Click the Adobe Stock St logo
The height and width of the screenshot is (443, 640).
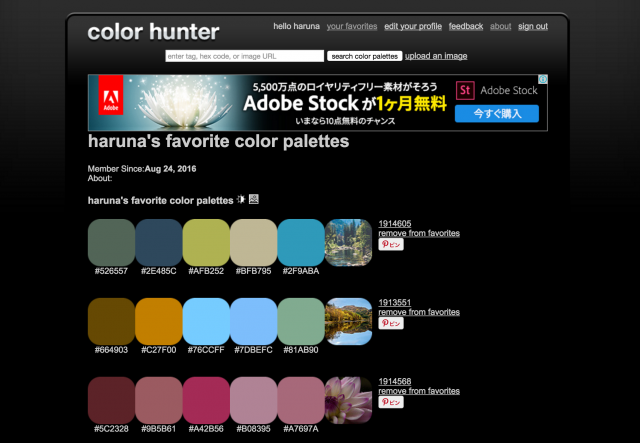pos(465,90)
